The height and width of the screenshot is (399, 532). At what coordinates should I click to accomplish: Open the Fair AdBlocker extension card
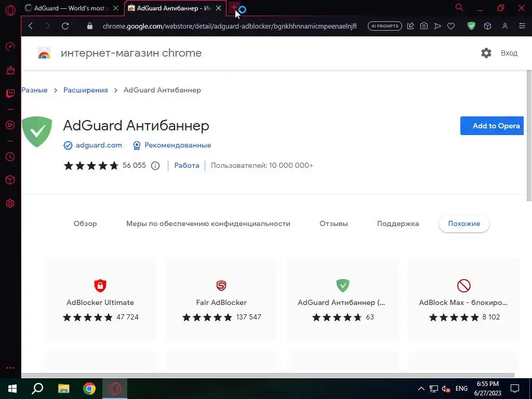(221, 299)
